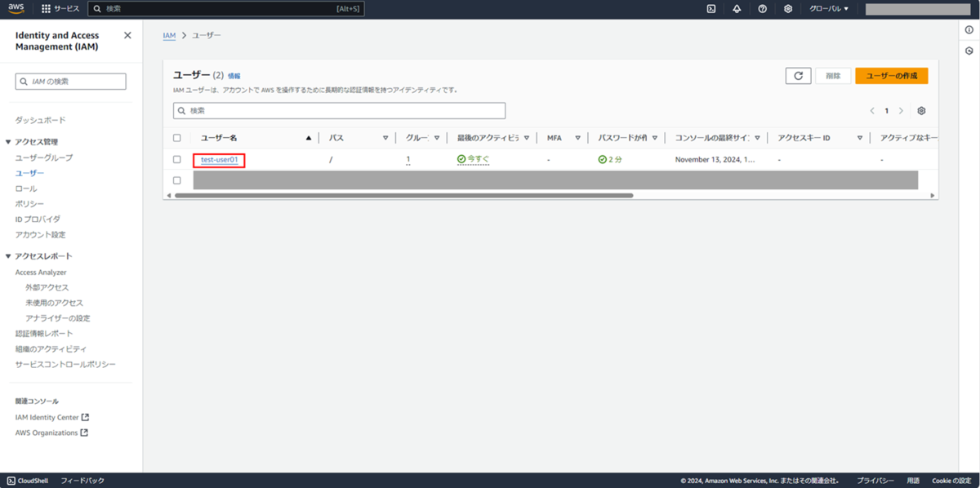Click the IAM breadcrumb link
Screen dimensions: 980x488
[169, 36]
